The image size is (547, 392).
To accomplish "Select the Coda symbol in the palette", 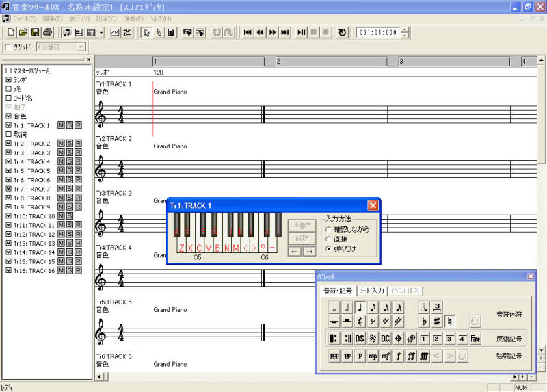I will (x=399, y=339).
